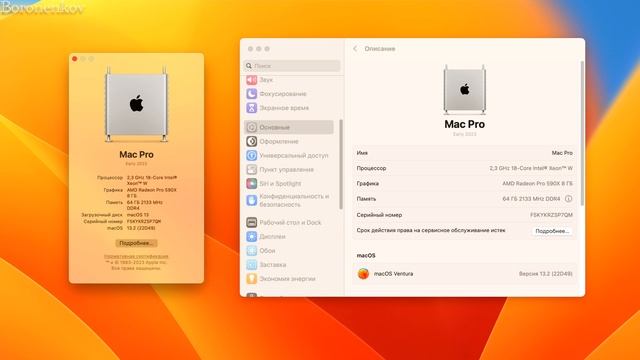Click Память 64 ГБ value in About window
The height and width of the screenshot is (360, 640).
coord(145,205)
